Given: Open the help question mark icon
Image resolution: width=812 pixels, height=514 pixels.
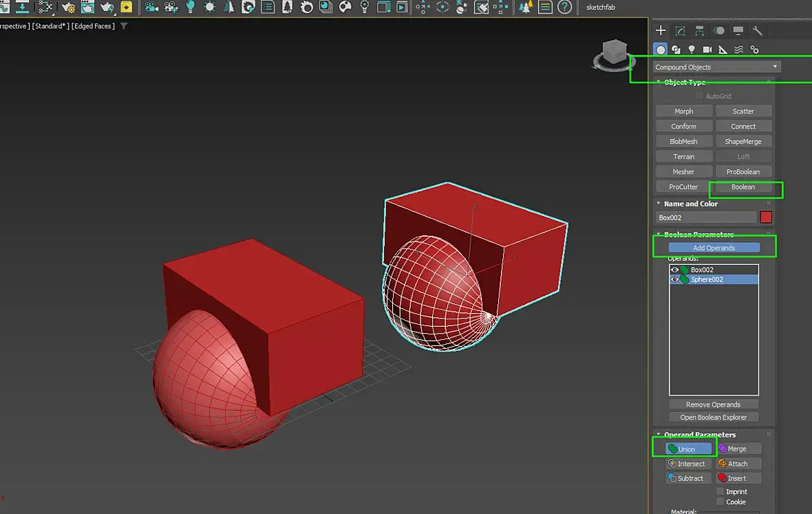Looking at the screenshot, I should coord(564,8).
